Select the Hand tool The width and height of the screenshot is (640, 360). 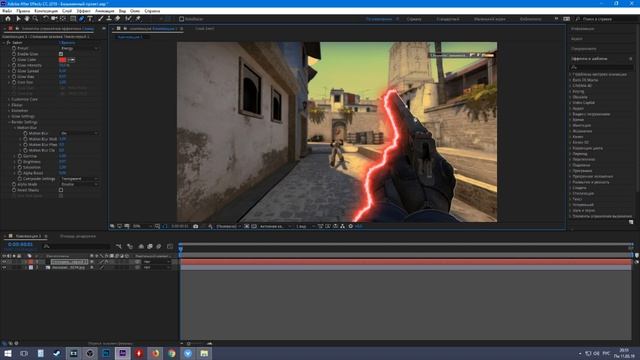coord(27,19)
